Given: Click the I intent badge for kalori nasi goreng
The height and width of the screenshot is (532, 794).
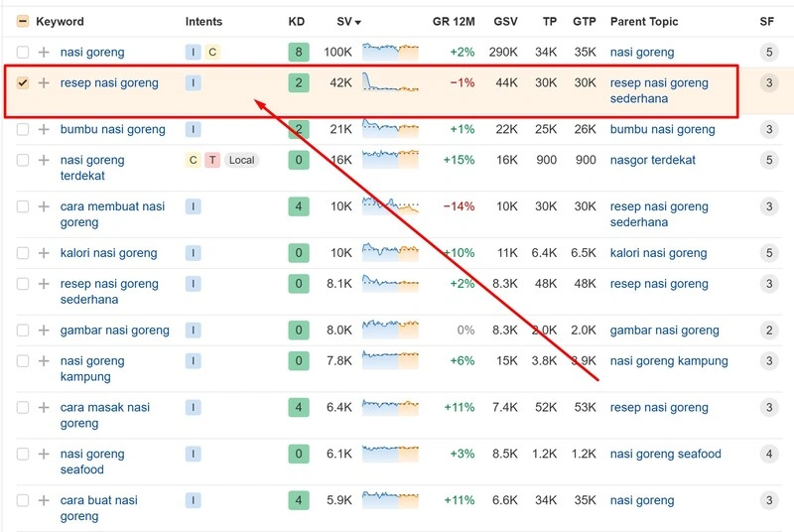Looking at the screenshot, I should (x=193, y=253).
